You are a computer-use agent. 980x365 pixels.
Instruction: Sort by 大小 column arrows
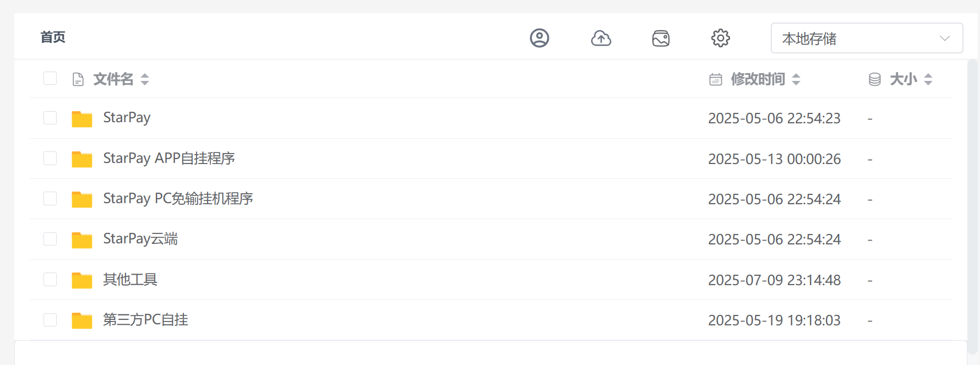click(x=928, y=79)
